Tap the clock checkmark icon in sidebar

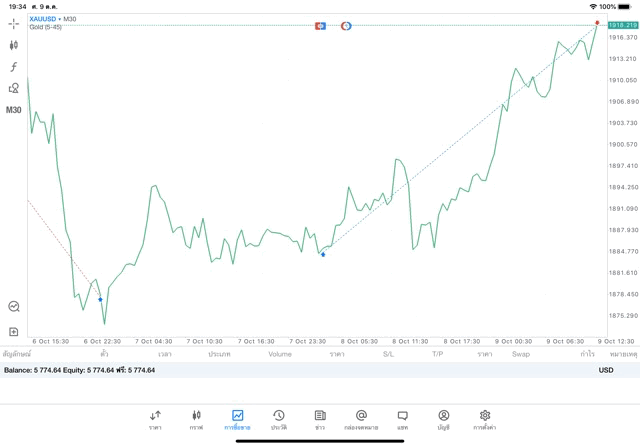tap(14, 307)
